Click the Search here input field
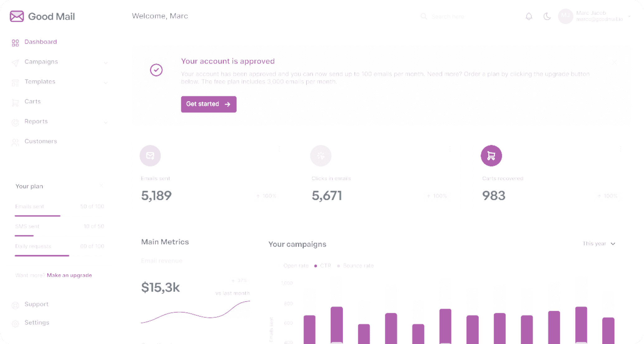 pos(447,17)
